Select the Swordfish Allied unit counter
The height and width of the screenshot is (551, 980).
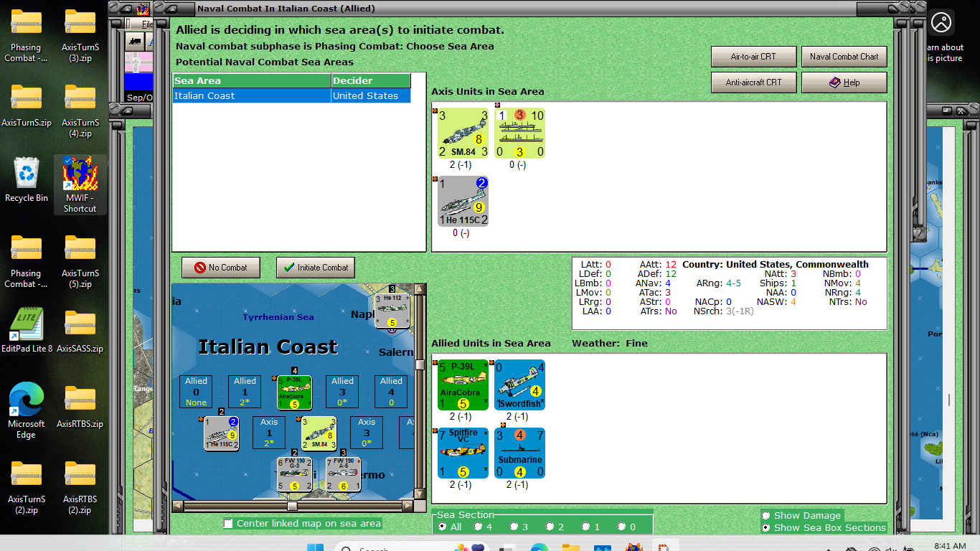coord(520,385)
